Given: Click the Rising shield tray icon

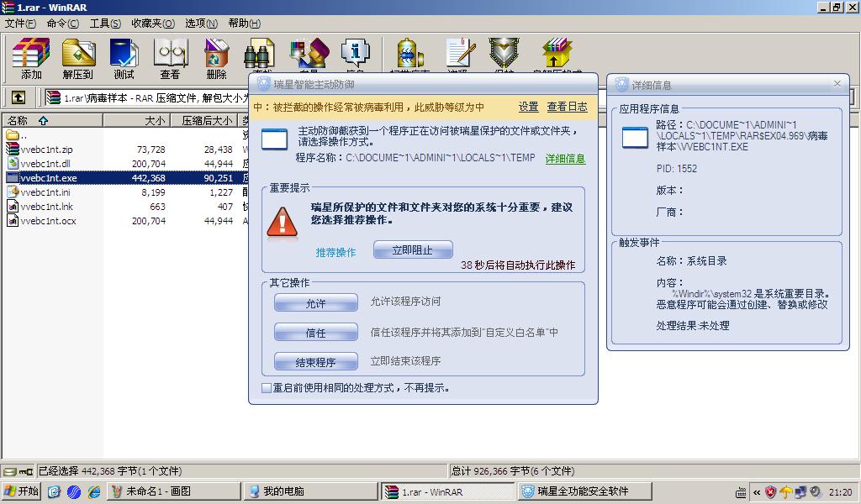Looking at the screenshot, I should 771,492.
